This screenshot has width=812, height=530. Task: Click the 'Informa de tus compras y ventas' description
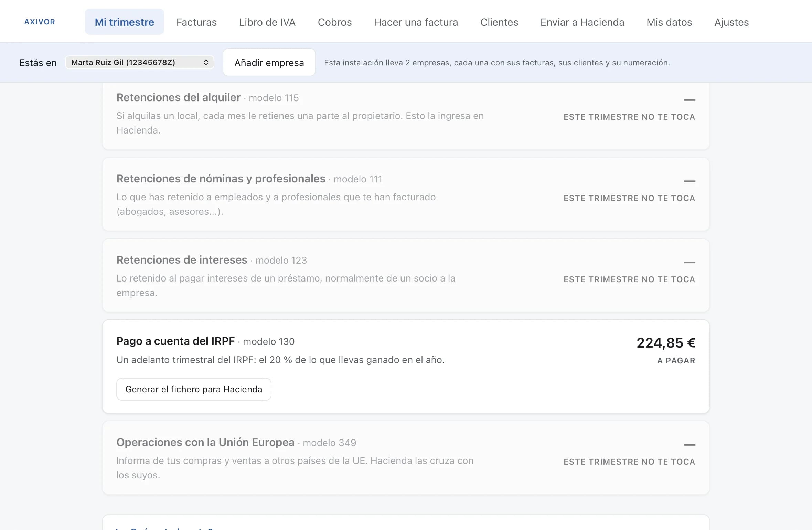coord(295,468)
